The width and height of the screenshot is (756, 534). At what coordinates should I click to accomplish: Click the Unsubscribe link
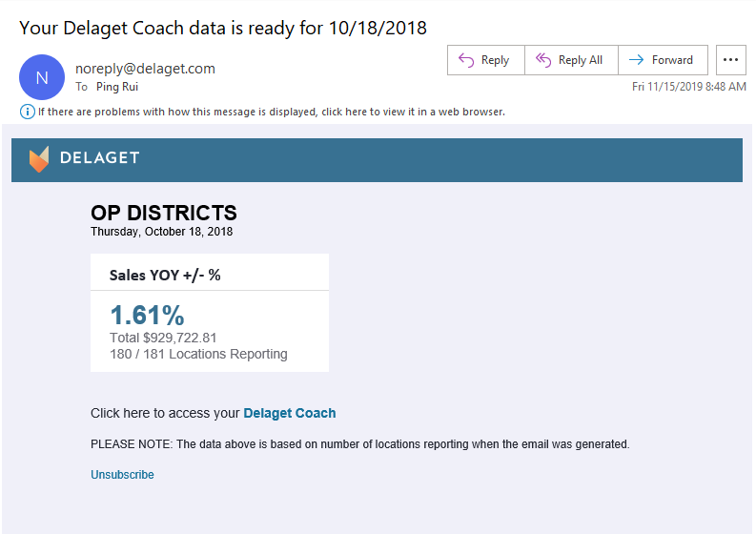click(122, 475)
